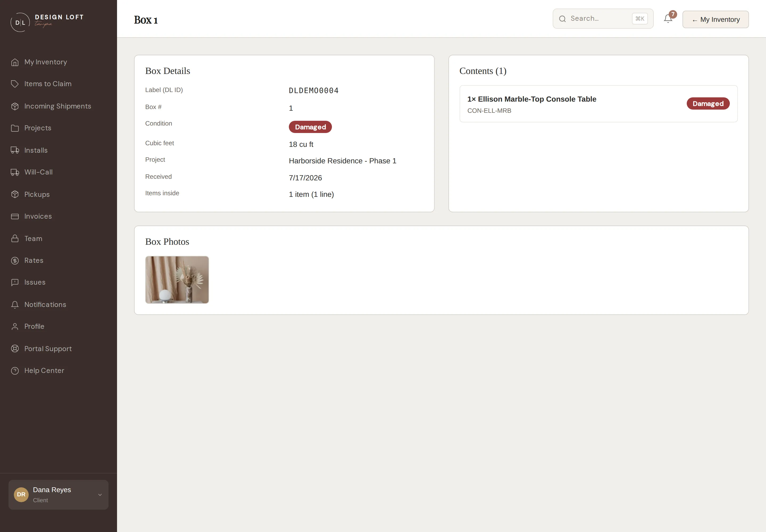This screenshot has width=766, height=532.
Task: Click the Will-Call truck icon
Action: click(15, 172)
